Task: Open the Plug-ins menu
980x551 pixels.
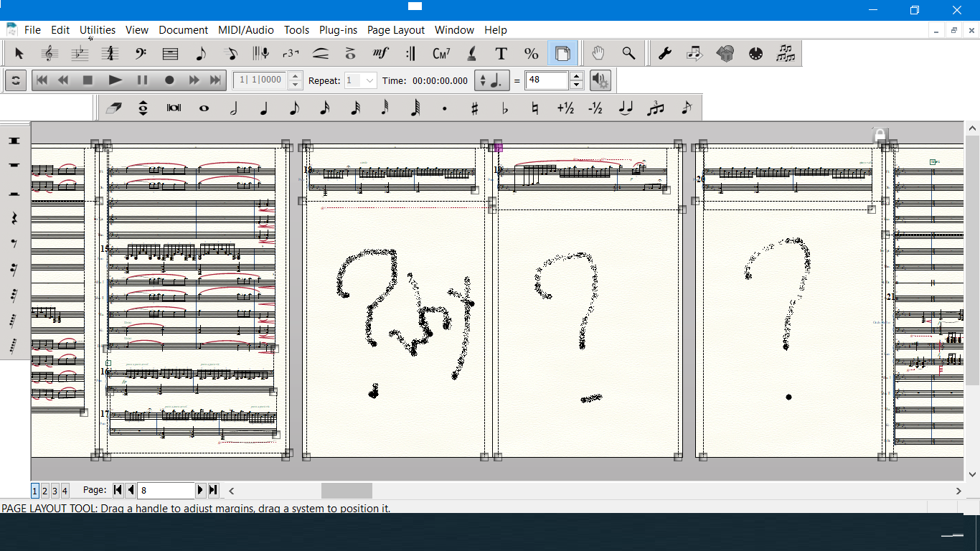Action: [338, 30]
